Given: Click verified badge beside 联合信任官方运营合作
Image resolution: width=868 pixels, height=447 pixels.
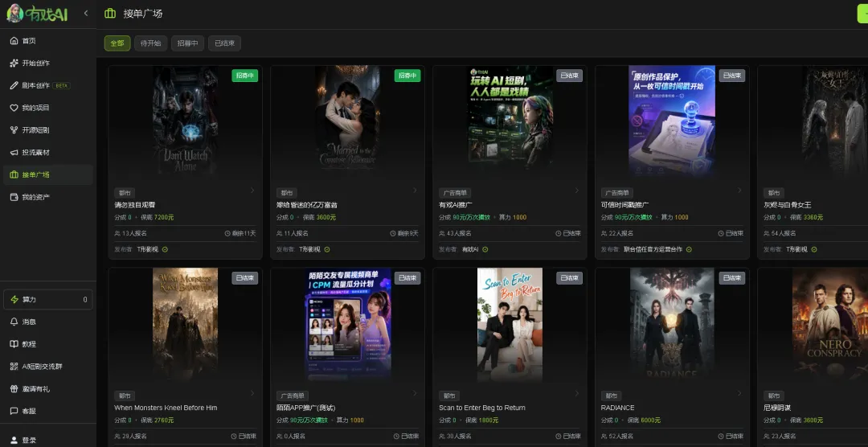Looking at the screenshot, I should coord(689,249).
